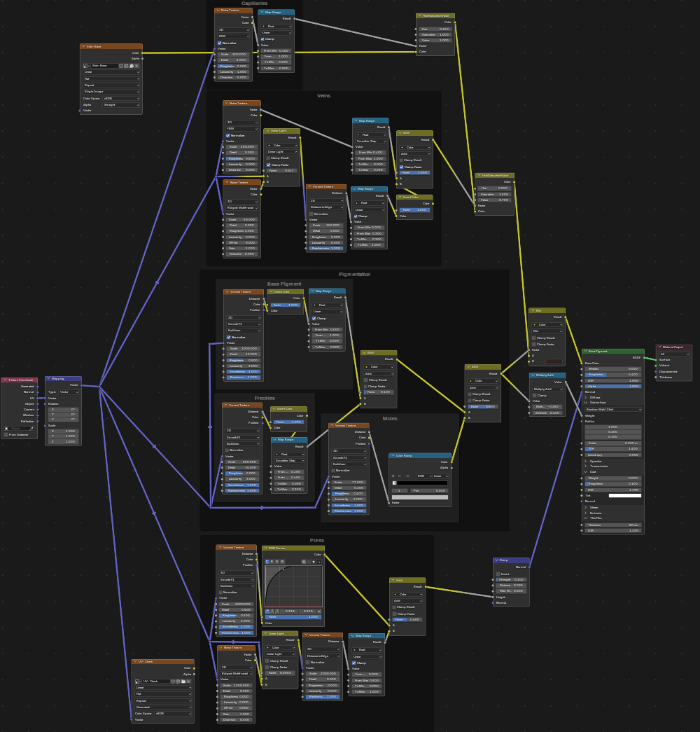The image size is (700, 732).
Task: Click duplicate image icon in UV-Check node
Action: pos(178,681)
